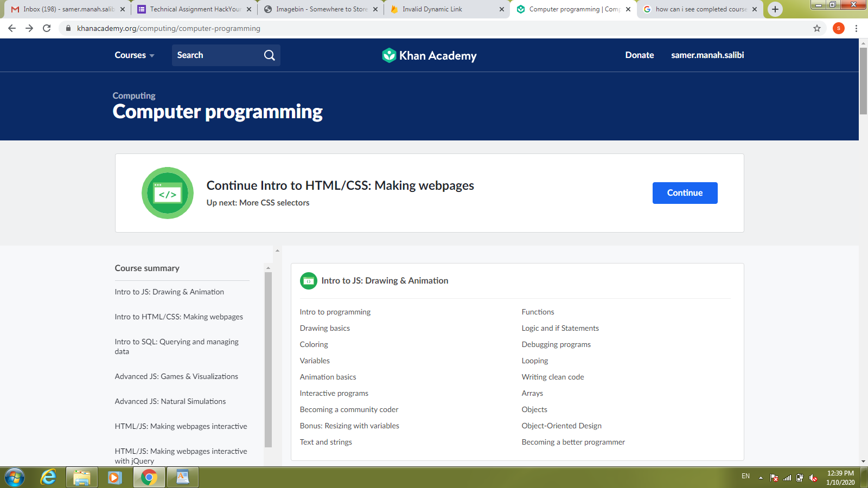The height and width of the screenshot is (488, 868).
Task: Click Chrome icon in taskbar
Action: pyautogui.click(x=149, y=478)
